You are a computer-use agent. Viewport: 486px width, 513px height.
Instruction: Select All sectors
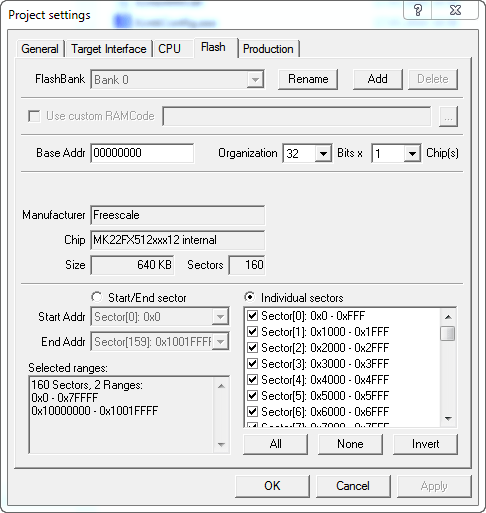[275, 444]
